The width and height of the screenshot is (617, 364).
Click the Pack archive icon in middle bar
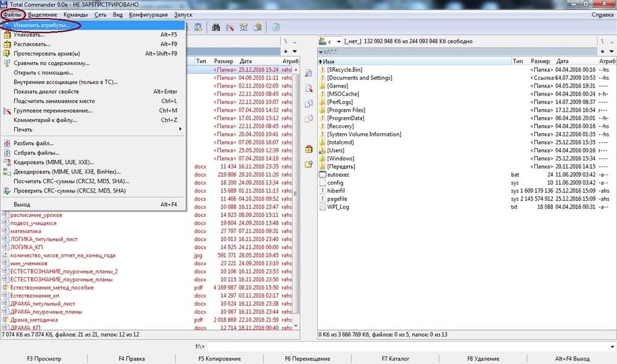(309, 149)
